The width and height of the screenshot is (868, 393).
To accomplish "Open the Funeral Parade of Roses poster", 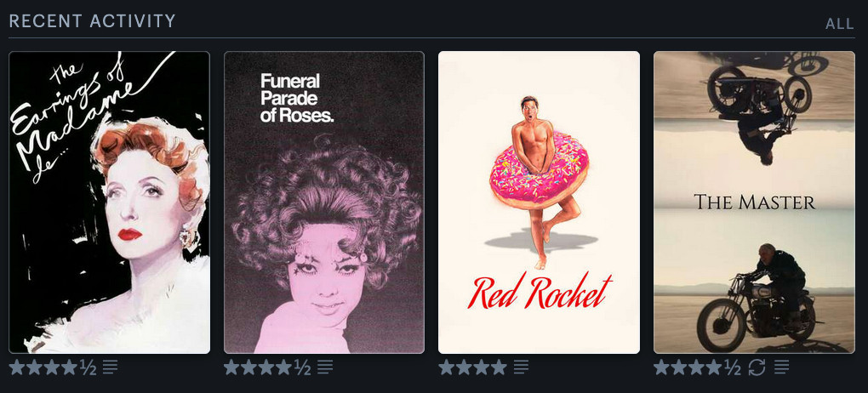I will (324, 202).
